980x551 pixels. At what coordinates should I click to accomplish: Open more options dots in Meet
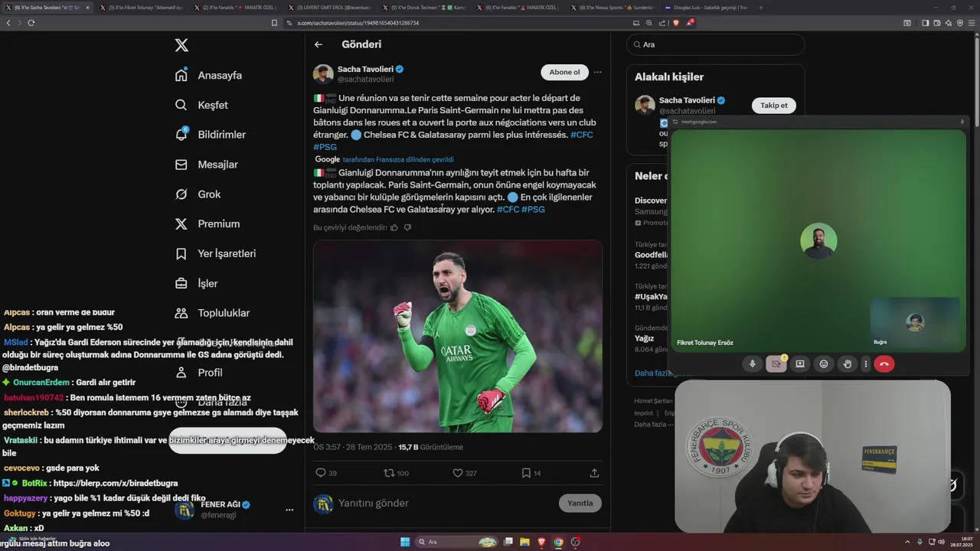point(866,364)
